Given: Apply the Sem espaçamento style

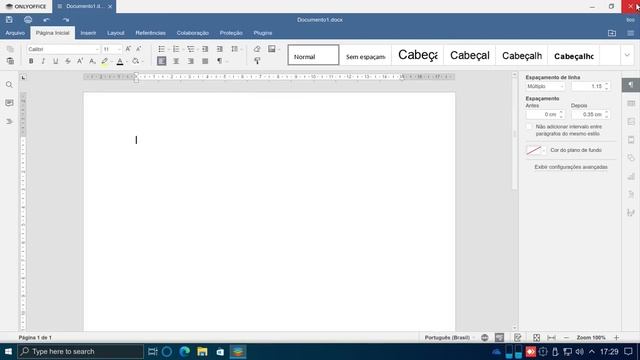Looking at the screenshot, I should (365, 55).
